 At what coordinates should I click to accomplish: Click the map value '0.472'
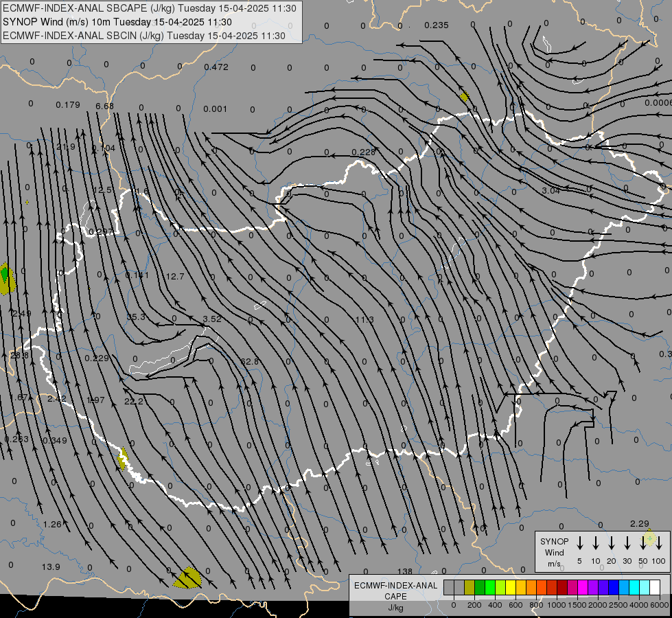pos(216,67)
